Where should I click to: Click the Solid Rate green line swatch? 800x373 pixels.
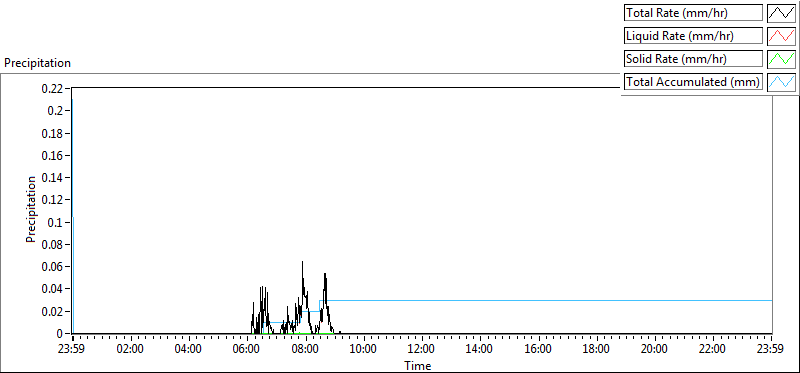pos(781,59)
